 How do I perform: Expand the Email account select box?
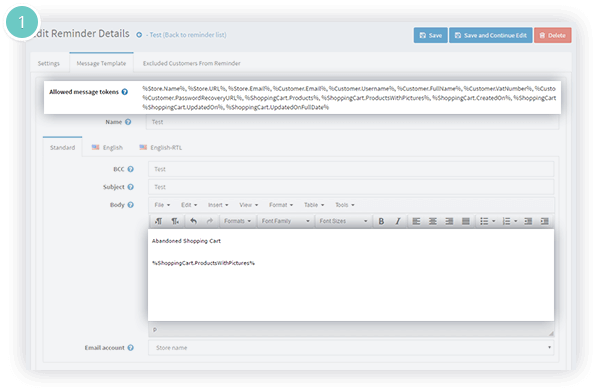pyautogui.click(x=351, y=348)
